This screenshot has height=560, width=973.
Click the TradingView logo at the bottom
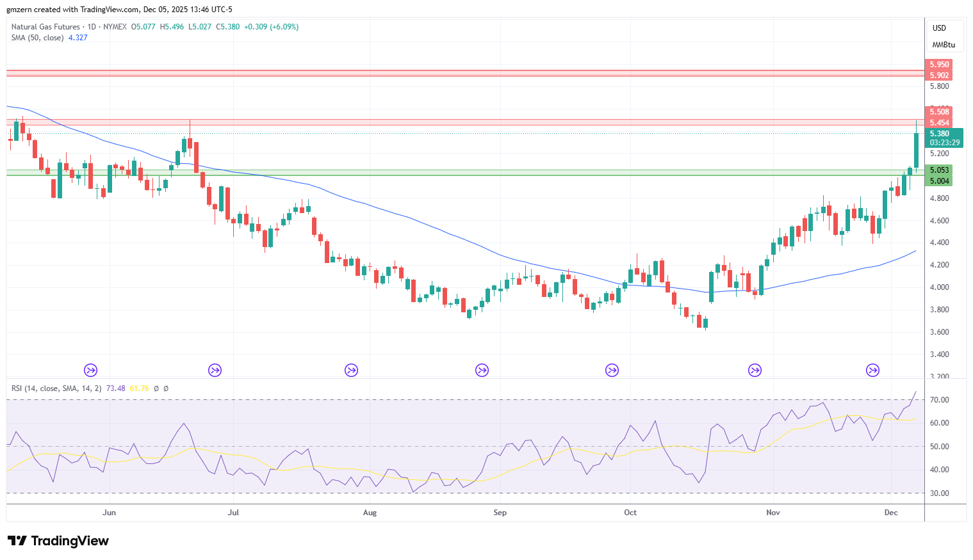(x=58, y=541)
